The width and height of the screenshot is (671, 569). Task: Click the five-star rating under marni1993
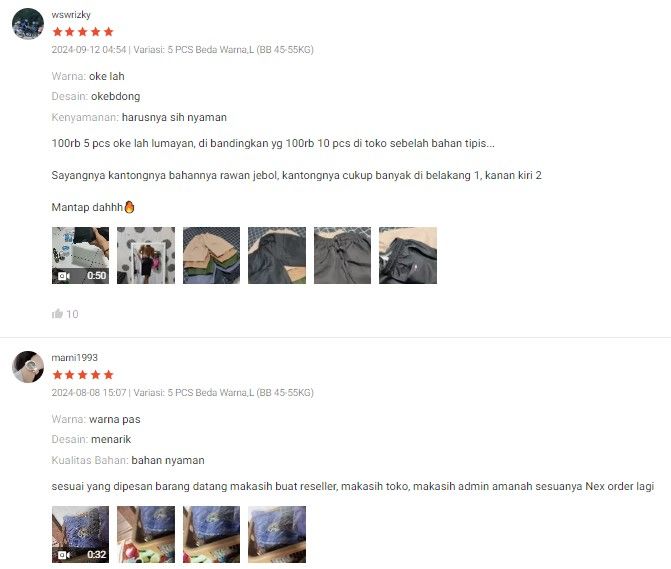83,375
